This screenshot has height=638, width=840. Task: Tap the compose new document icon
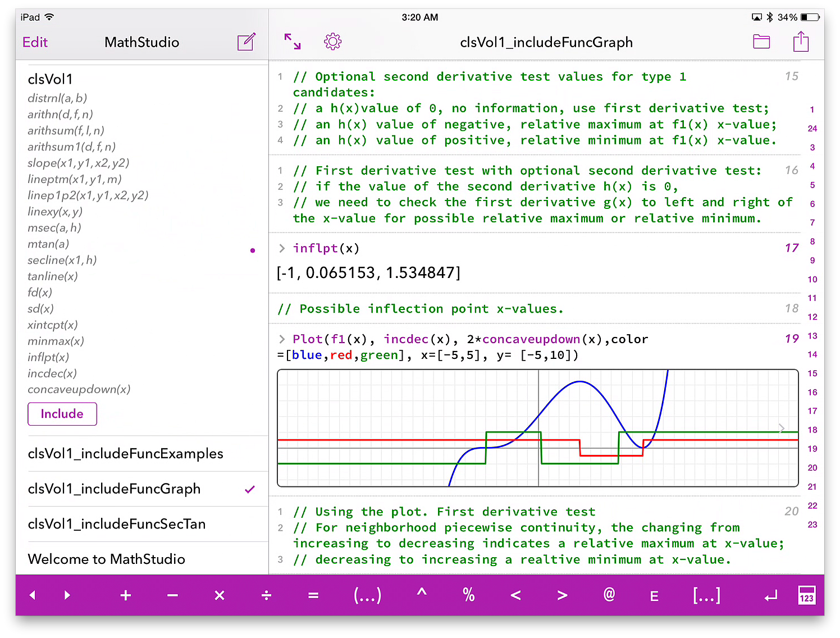pyautogui.click(x=246, y=42)
